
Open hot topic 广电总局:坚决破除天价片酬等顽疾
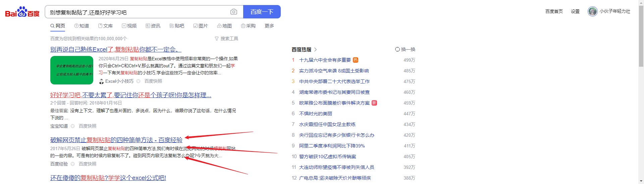(x=335, y=178)
